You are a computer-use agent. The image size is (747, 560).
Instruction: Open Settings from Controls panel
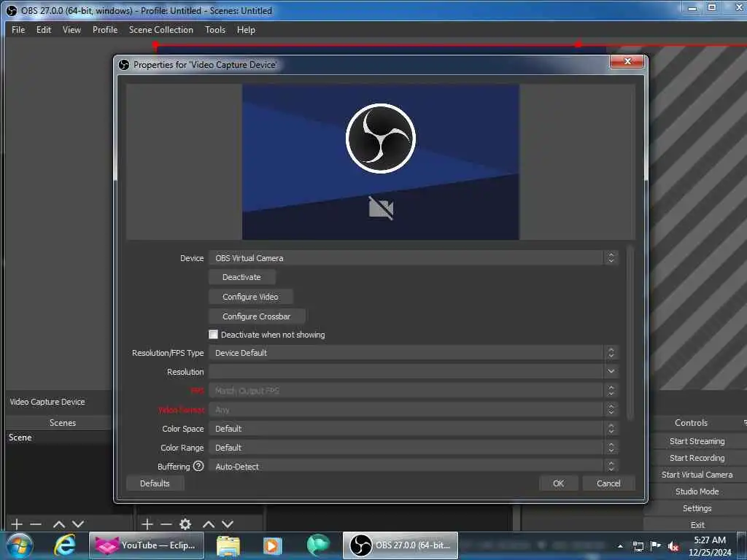pos(697,508)
